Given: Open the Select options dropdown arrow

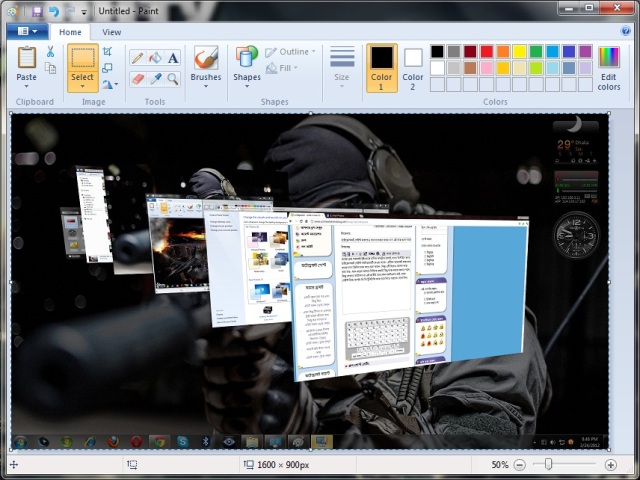Looking at the screenshot, I should point(83,86).
